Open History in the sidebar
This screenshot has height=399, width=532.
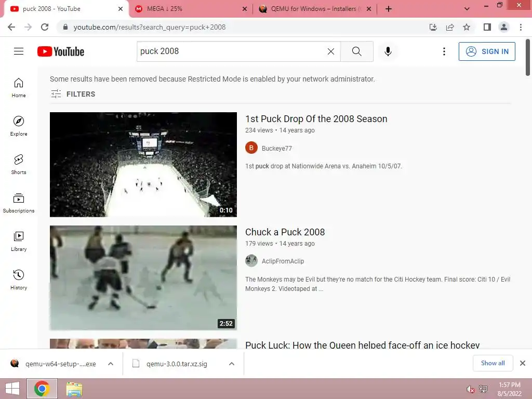click(19, 280)
